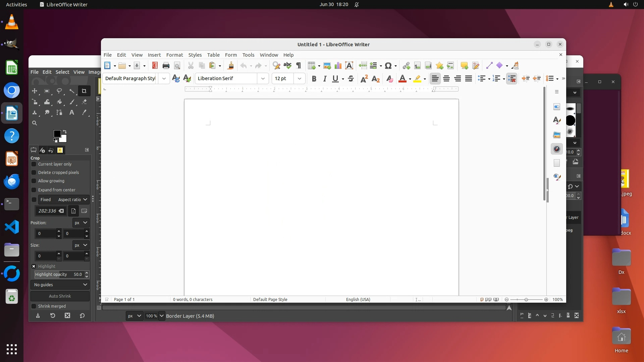Viewport: 644px width, 362px height.
Task: Check Delete cropped pixels option
Action: tap(34, 173)
